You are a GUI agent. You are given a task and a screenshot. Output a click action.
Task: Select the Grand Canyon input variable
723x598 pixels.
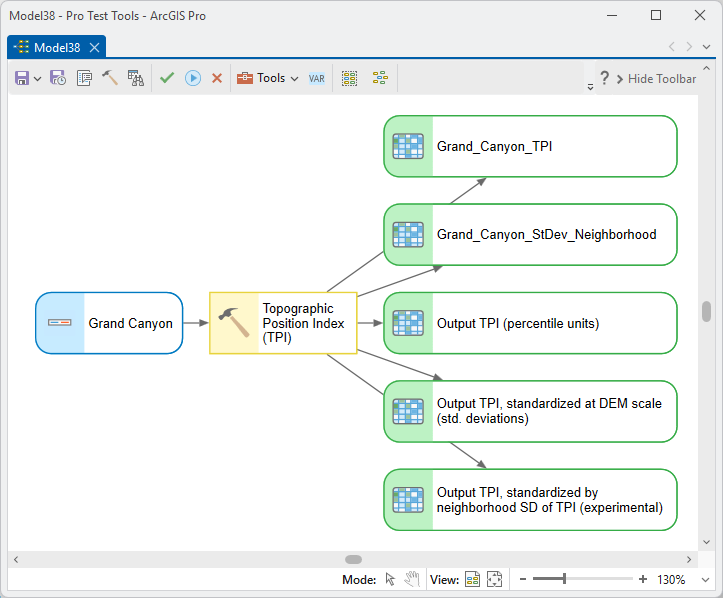tap(109, 323)
